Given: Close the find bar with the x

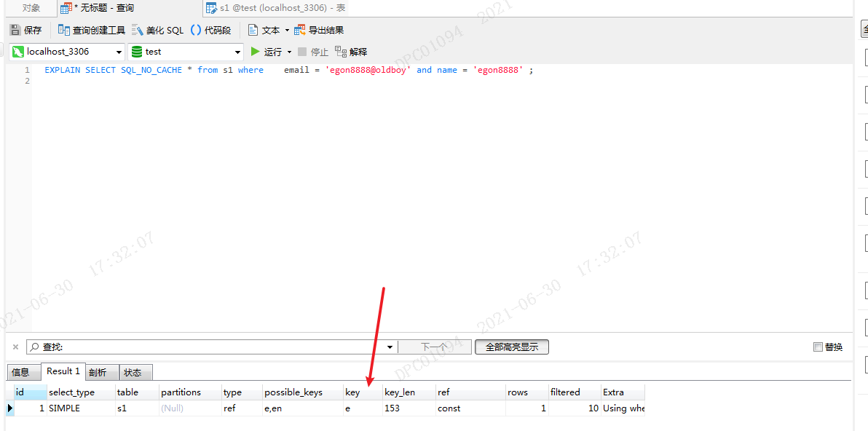Looking at the screenshot, I should pos(15,347).
